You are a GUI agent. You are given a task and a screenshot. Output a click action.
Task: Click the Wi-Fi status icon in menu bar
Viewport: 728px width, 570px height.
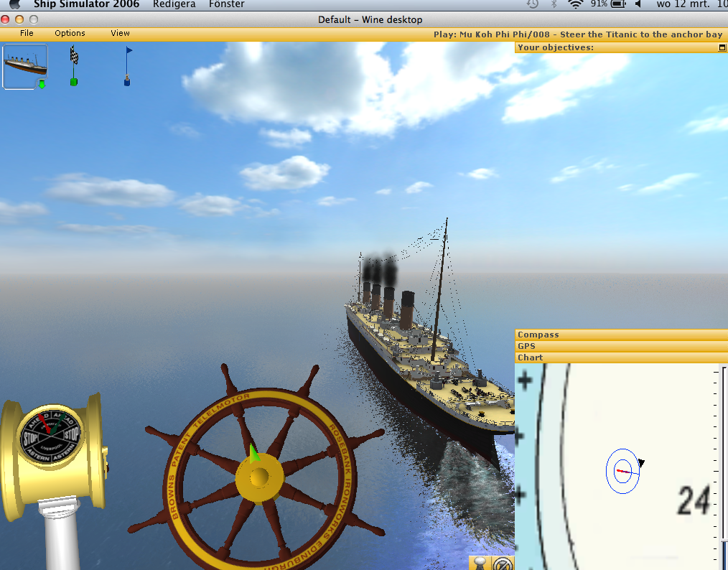(575, 4)
